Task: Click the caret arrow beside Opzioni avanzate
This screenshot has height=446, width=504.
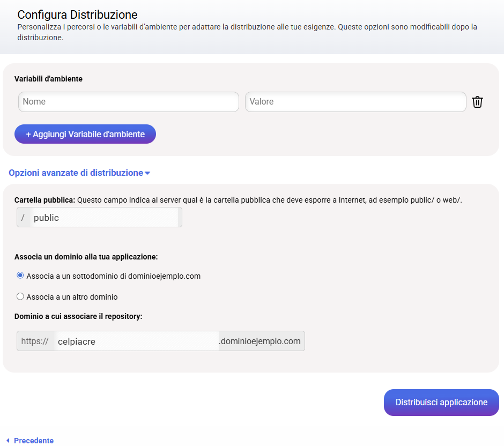Action: (147, 173)
